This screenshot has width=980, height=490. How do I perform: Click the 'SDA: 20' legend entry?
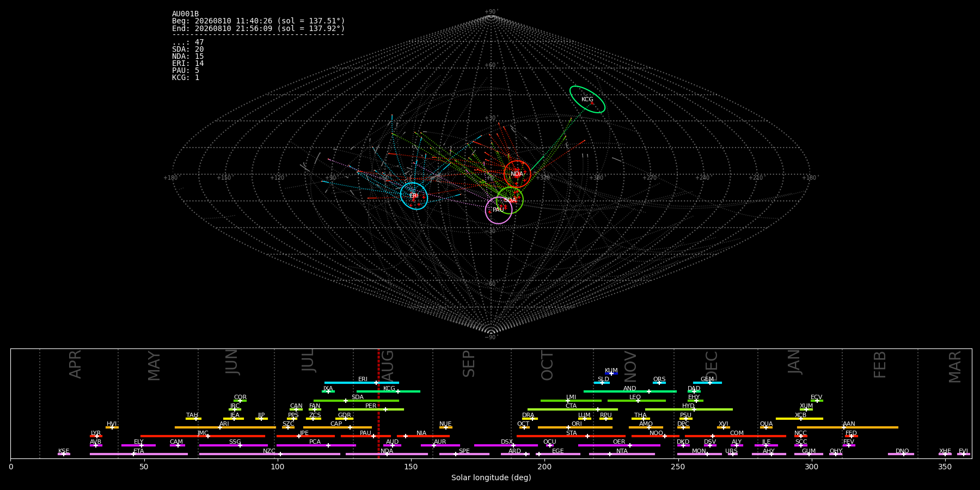pos(188,50)
